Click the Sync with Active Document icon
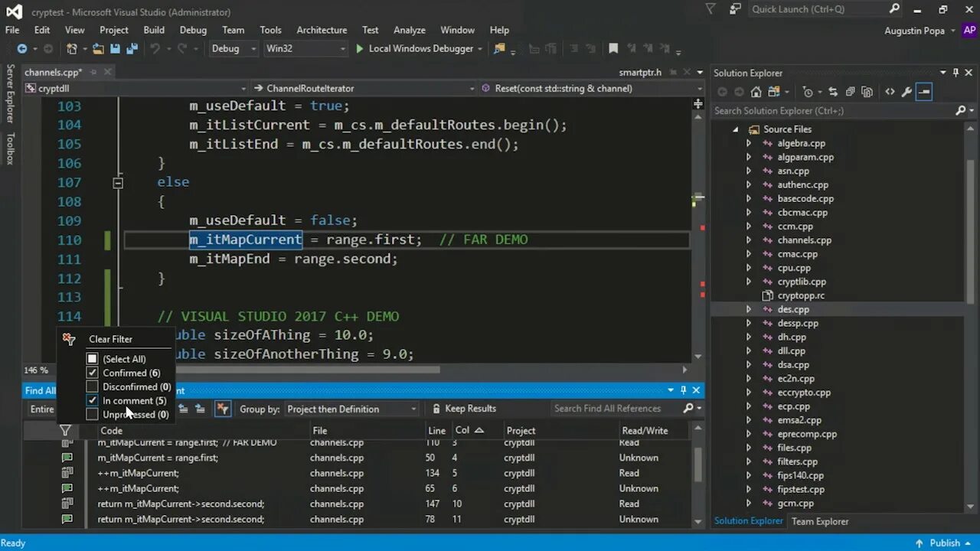 [x=833, y=92]
